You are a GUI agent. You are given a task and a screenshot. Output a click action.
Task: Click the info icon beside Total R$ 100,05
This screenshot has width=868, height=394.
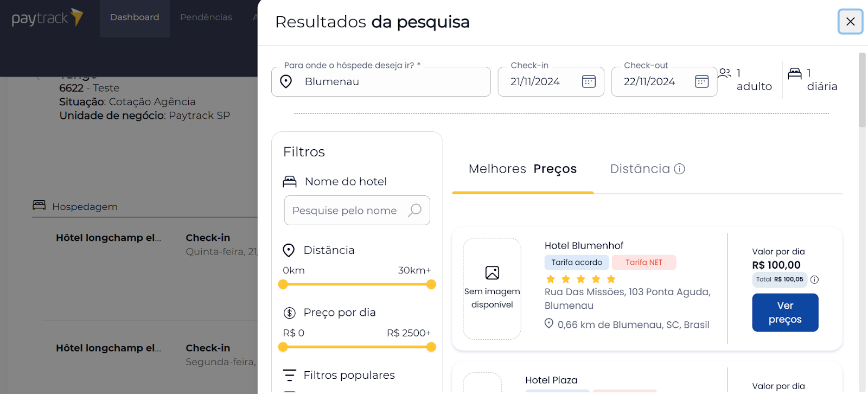point(814,279)
